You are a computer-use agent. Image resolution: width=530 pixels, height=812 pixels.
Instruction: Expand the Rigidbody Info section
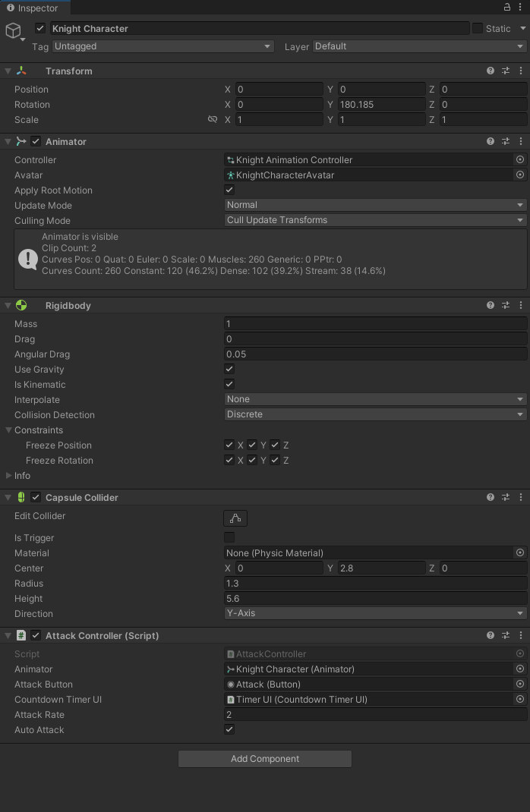pyautogui.click(x=8, y=476)
